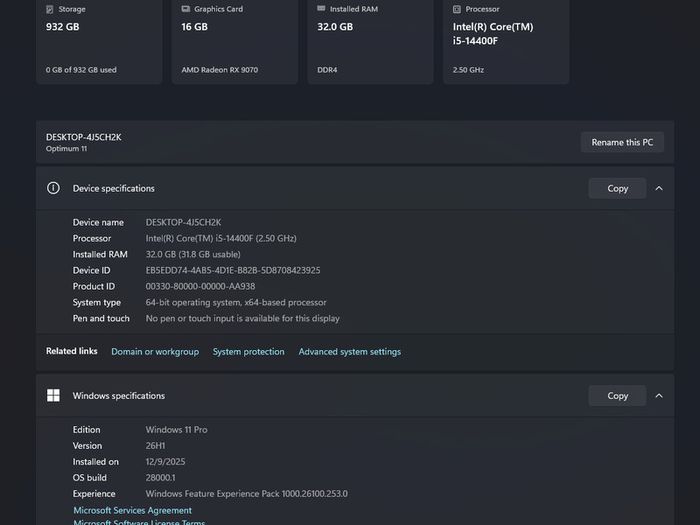Click the Windows logo icon beside Windows specifications
This screenshot has height=525, width=700.
click(53, 395)
